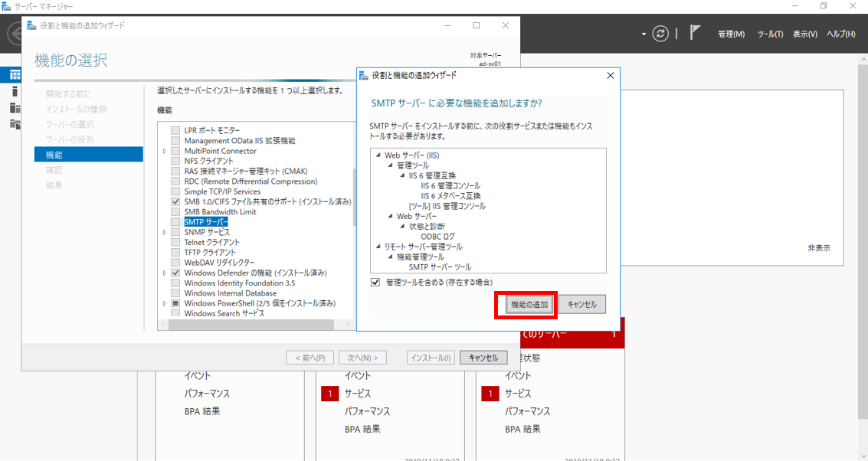Select the SMB Bandwidth Limit row

[221, 212]
